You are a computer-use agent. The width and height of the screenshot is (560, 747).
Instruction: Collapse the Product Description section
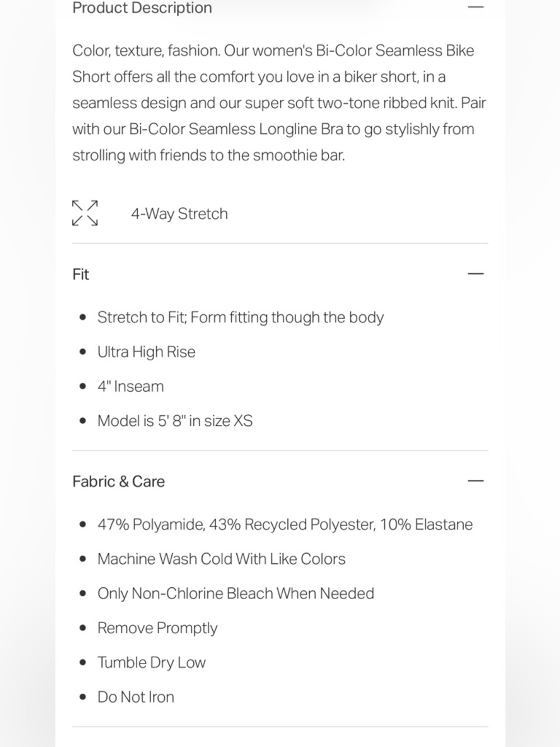pos(475,7)
